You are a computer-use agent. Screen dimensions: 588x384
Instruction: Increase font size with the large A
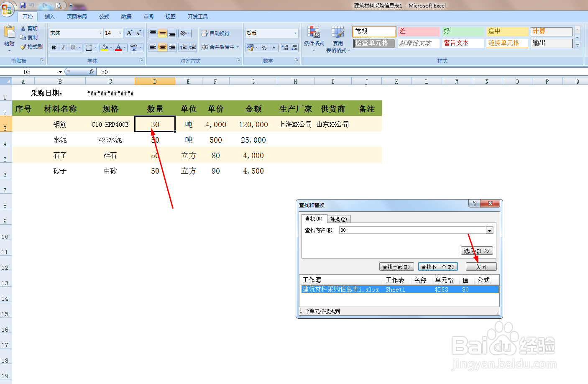point(130,33)
